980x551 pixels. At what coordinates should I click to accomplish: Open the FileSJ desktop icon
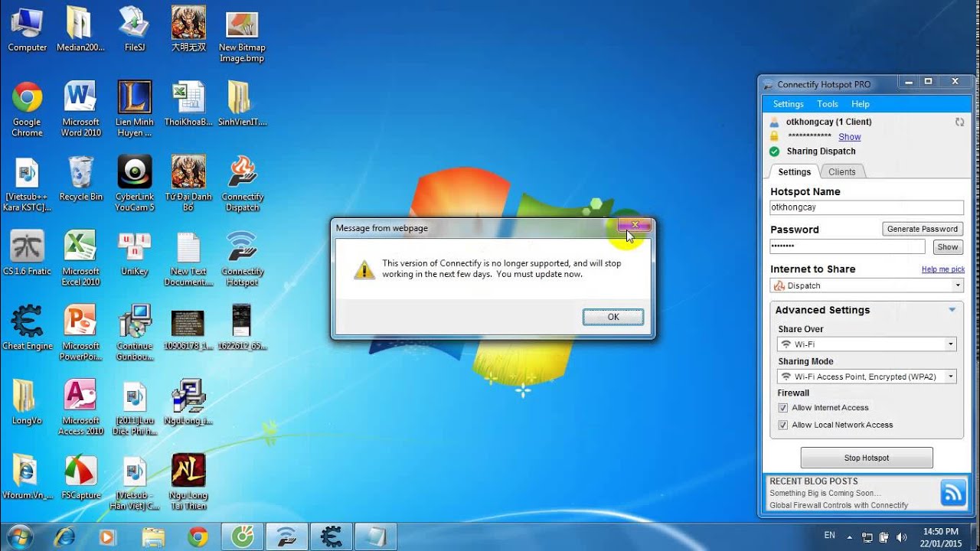coord(135,29)
